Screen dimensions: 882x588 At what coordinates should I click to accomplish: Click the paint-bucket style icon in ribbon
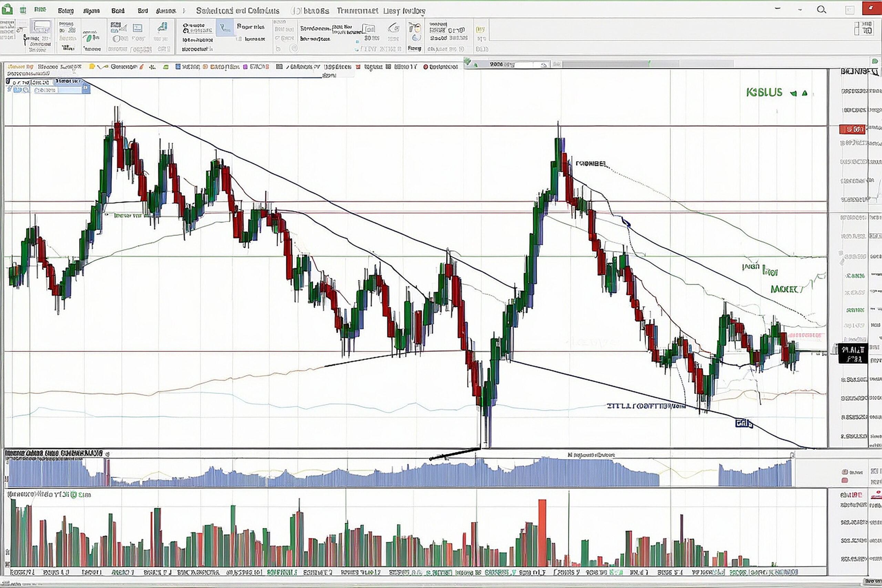click(415, 27)
